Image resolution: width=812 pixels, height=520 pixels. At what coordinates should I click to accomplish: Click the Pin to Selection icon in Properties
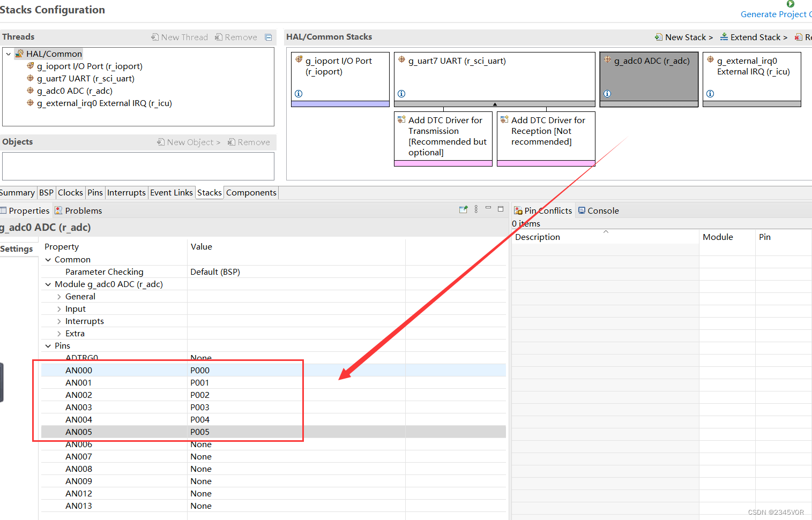tap(464, 209)
